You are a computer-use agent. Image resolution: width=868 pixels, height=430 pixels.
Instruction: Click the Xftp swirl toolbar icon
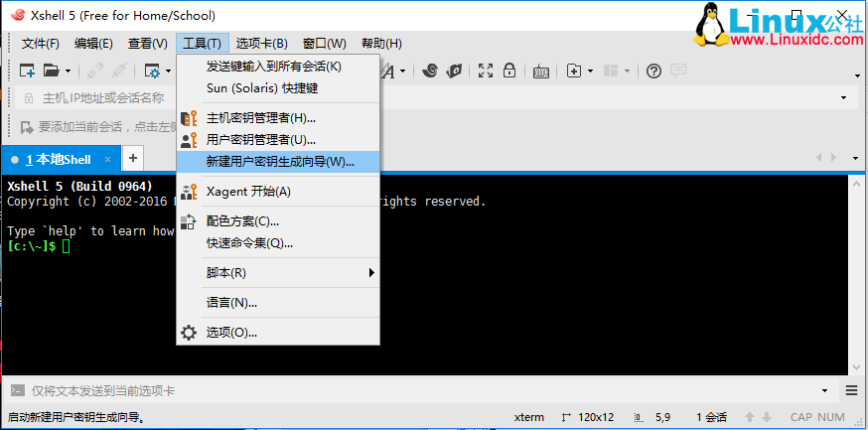[430, 71]
